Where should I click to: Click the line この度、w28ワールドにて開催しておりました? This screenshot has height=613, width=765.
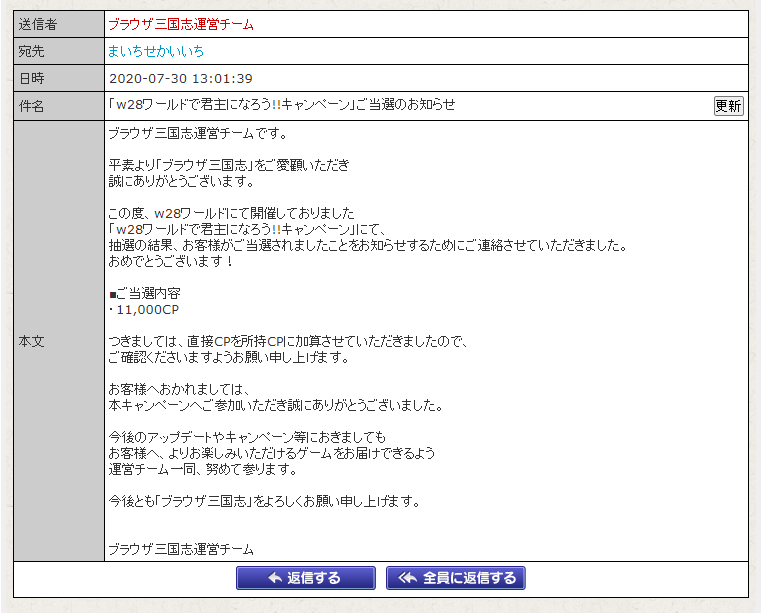click(x=231, y=214)
